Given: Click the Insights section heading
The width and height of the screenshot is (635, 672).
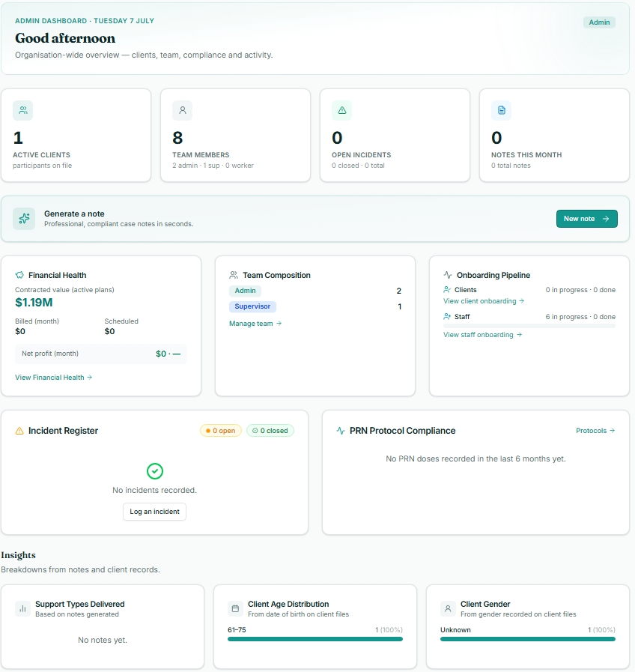Looking at the screenshot, I should tap(19, 555).
